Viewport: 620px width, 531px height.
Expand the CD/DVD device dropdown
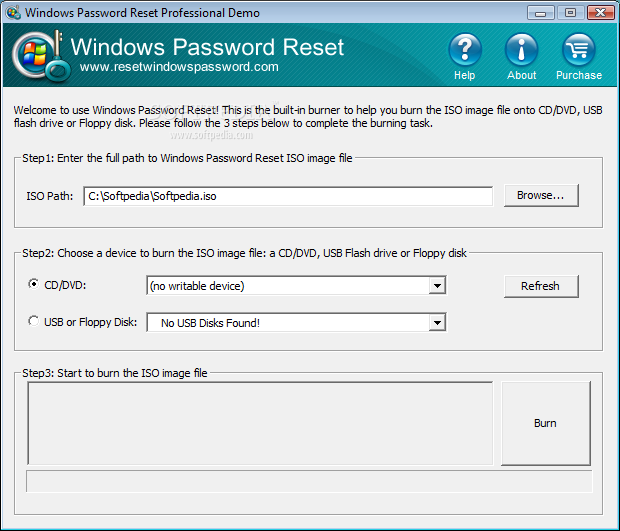[x=437, y=285]
